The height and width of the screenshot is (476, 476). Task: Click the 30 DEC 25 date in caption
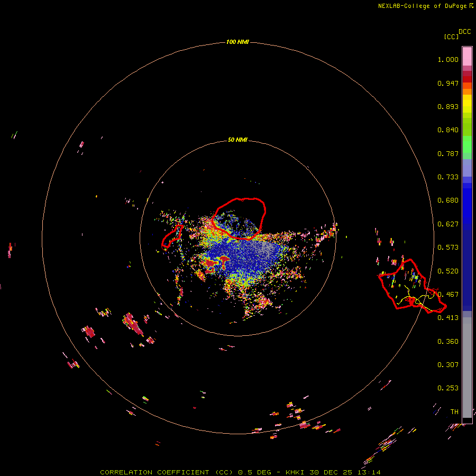[331, 472]
